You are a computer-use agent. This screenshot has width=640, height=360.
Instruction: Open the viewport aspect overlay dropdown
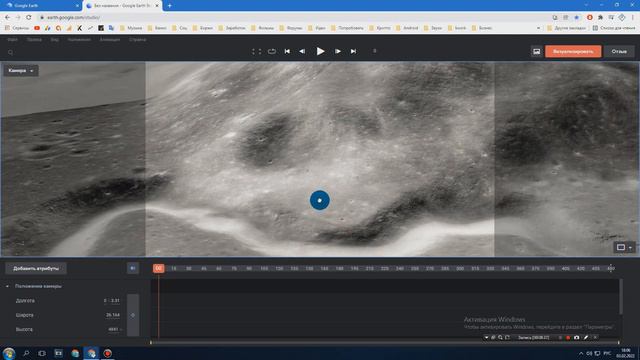pyautogui.click(x=624, y=247)
